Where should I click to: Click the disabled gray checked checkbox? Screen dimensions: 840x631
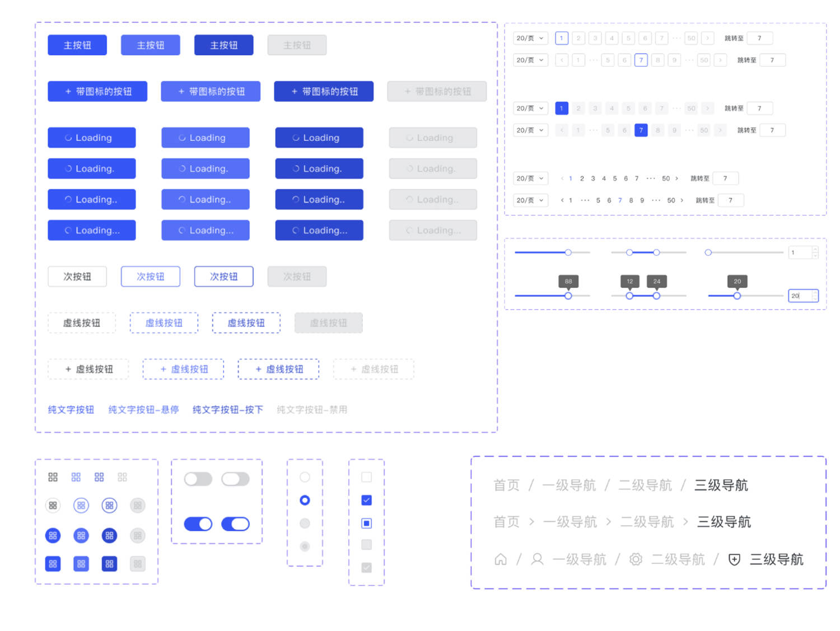coord(366,567)
